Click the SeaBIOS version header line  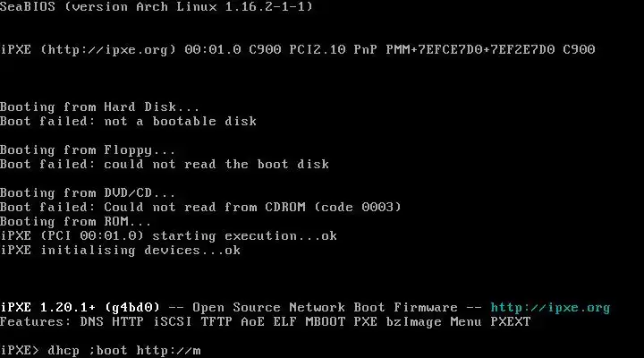click(156, 6)
